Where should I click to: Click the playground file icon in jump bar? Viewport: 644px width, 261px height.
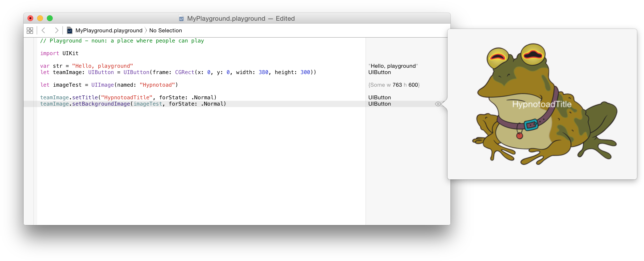point(70,31)
